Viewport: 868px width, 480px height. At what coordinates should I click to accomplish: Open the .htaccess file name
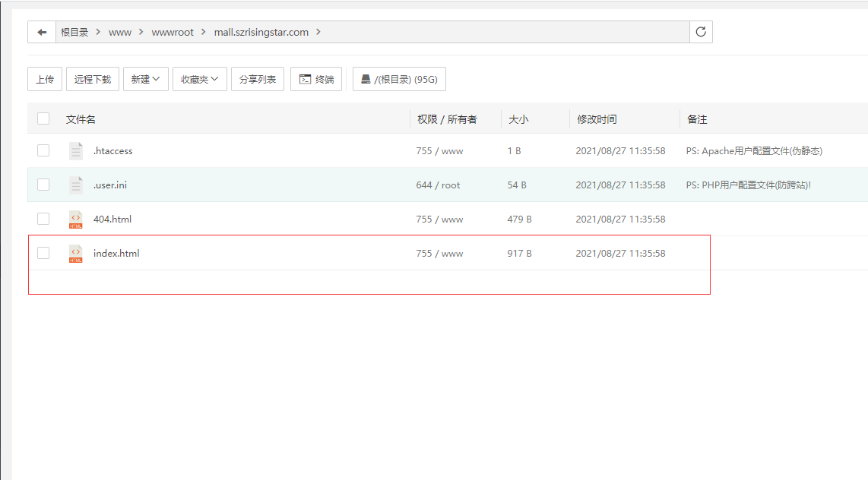113,151
